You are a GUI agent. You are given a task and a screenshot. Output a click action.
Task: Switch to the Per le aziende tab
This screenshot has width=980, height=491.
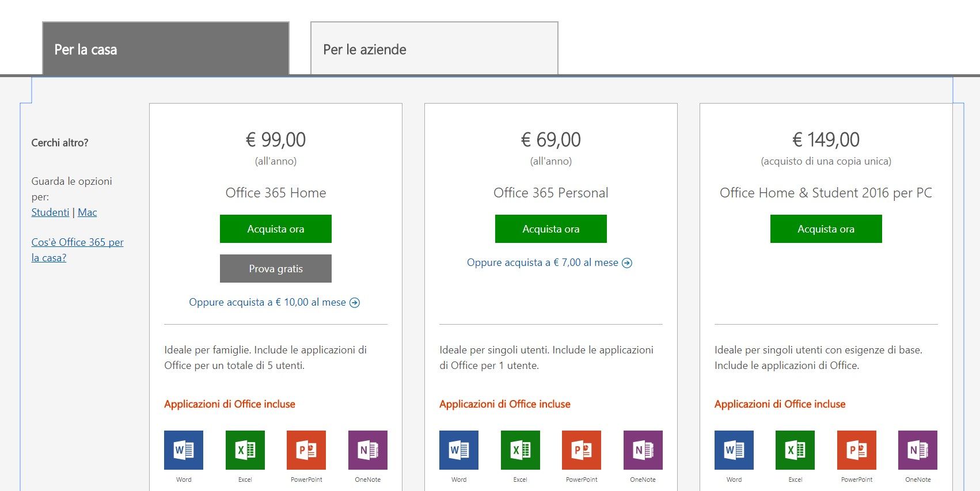(434, 49)
